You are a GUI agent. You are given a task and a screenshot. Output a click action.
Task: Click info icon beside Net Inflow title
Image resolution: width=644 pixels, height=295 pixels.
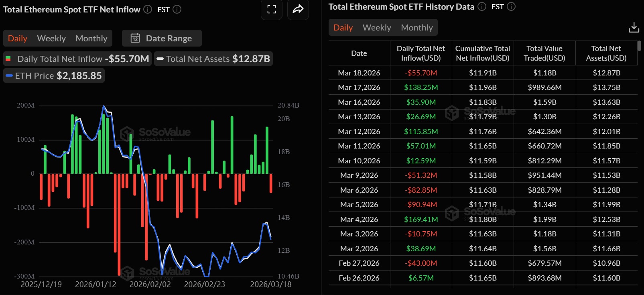[x=148, y=9]
